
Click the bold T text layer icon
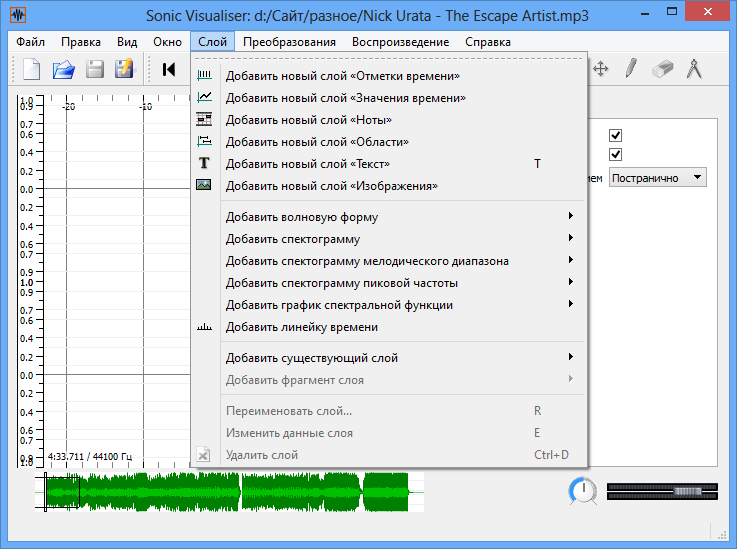(x=204, y=163)
